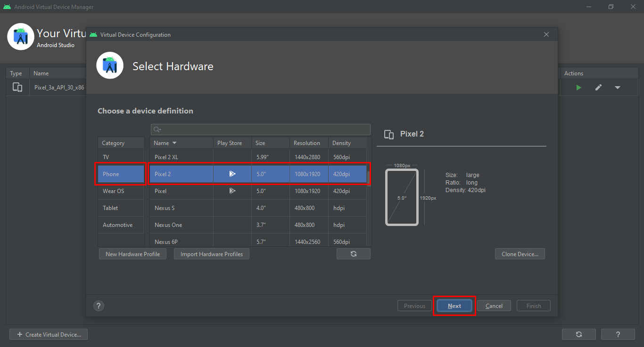This screenshot has width=644, height=347.
Task: Select the Nexus 6P device row
Action: (258, 240)
